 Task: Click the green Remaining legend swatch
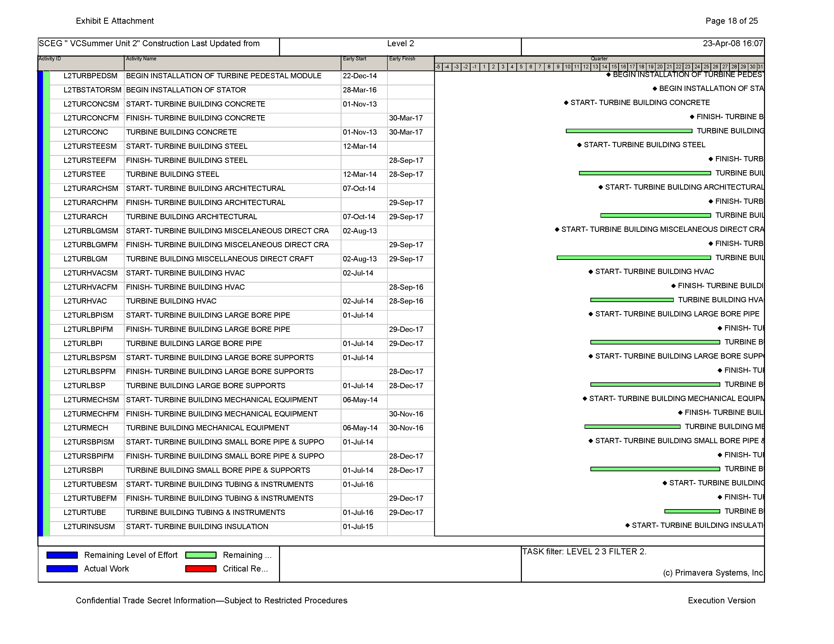click(201, 555)
